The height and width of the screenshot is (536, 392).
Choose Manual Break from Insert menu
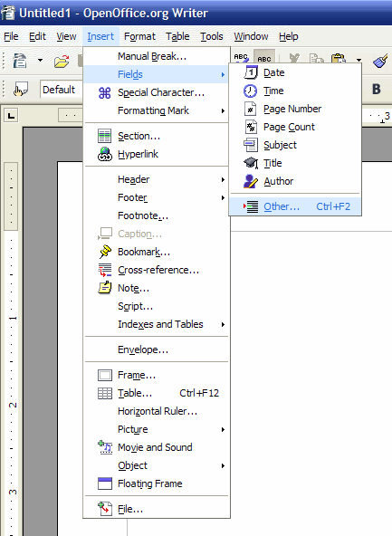[157, 56]
